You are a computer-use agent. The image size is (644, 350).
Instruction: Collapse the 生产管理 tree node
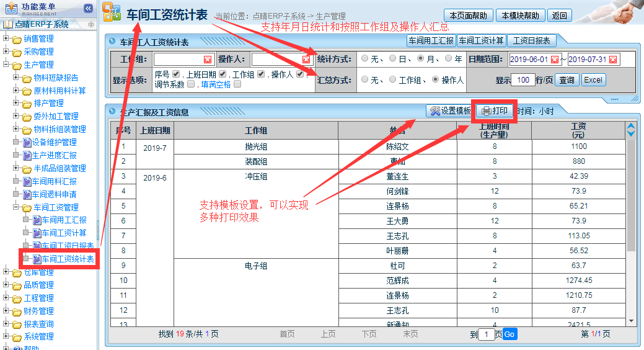pyautogui.click(x=6, y=65)
